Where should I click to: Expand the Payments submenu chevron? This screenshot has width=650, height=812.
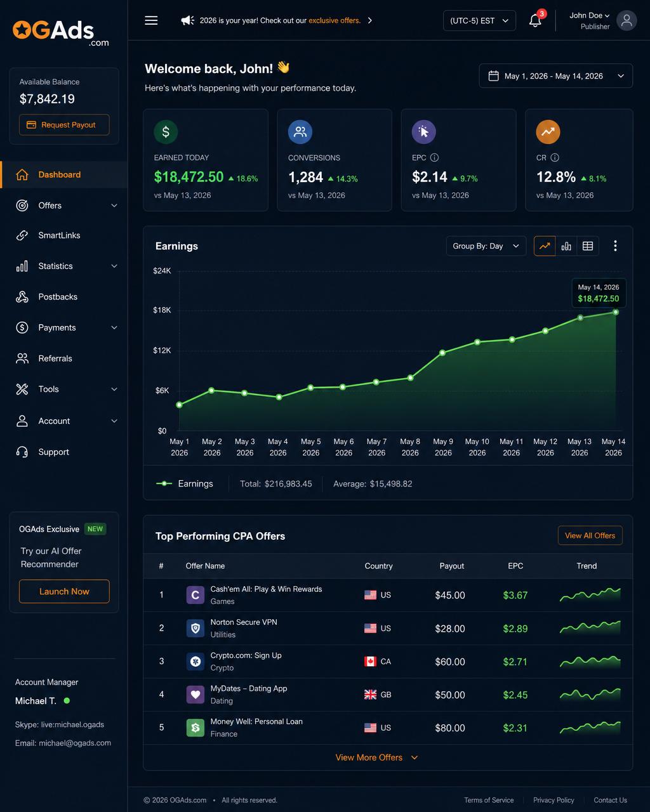point(114,327)
